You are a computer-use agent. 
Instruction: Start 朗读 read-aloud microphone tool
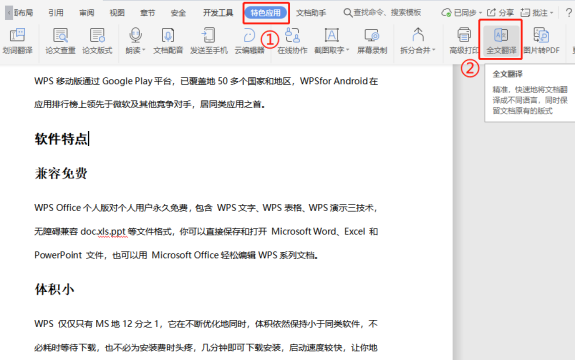point(135,41)
